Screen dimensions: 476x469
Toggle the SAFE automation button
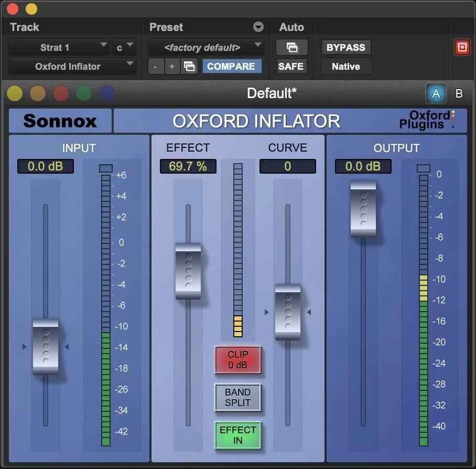291,66
